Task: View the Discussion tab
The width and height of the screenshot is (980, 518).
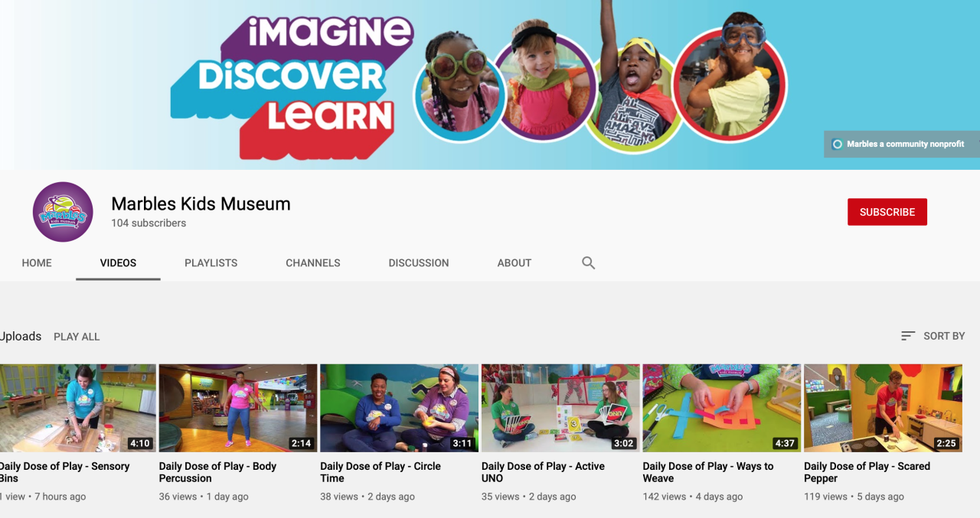Action: coord(419,262)
